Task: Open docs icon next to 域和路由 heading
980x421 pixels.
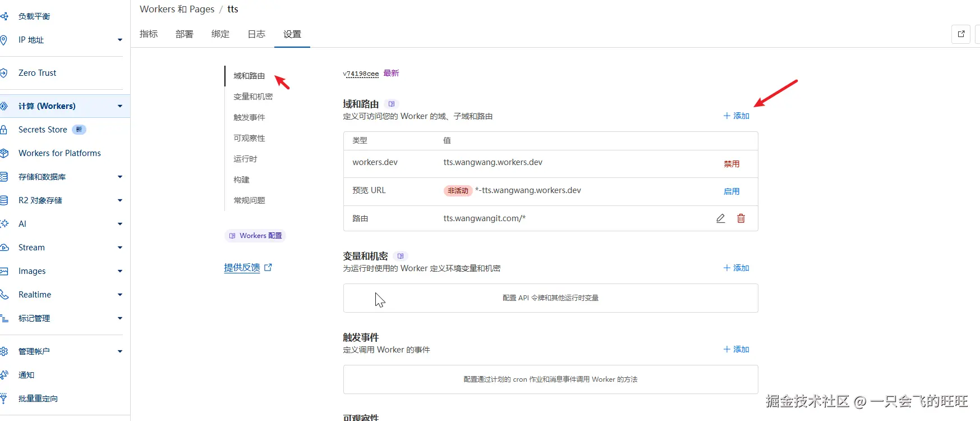Action: click(392, 104)
